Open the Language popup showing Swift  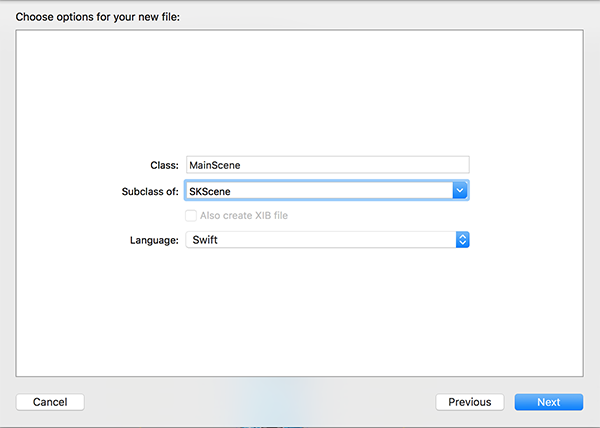tap(328, 240)
